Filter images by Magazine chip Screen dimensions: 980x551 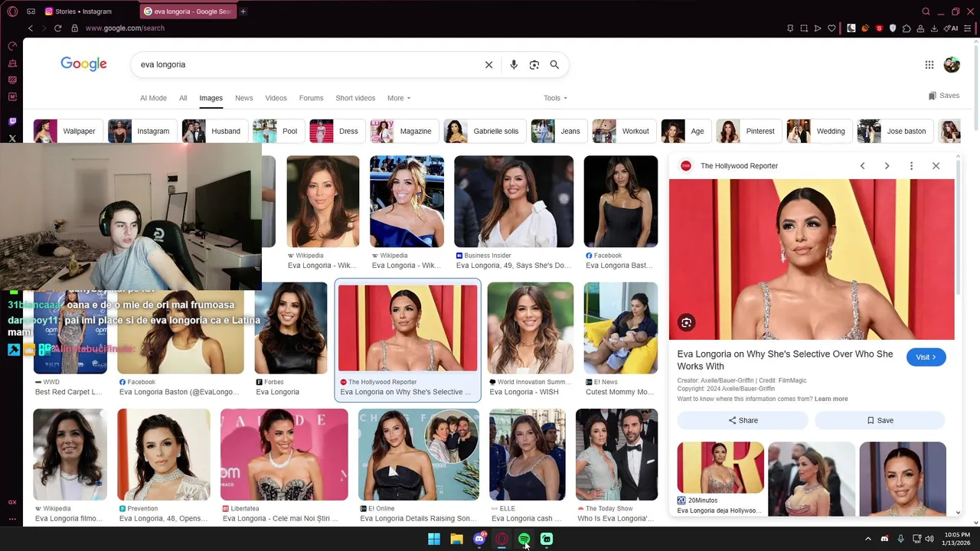(x=403, y=131)
